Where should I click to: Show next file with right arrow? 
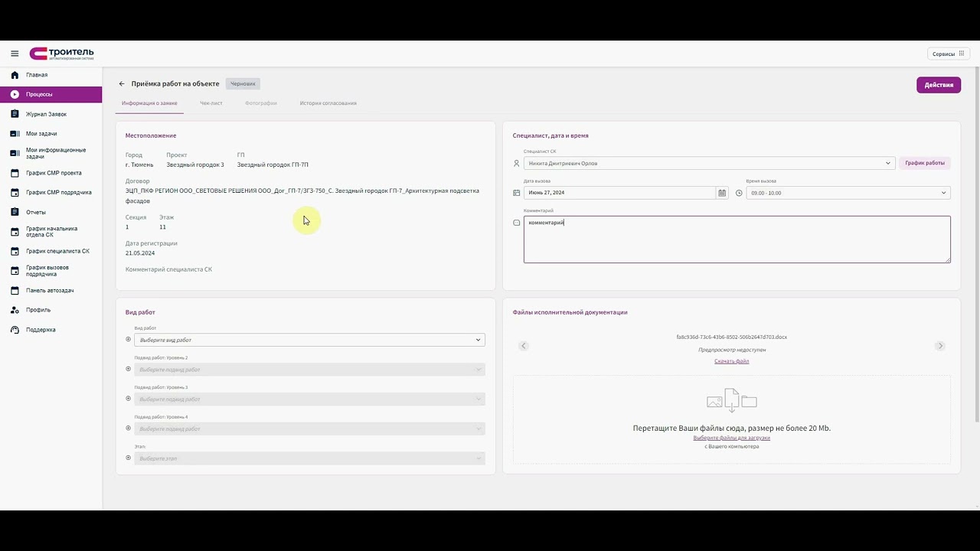(x=940, y=346)
